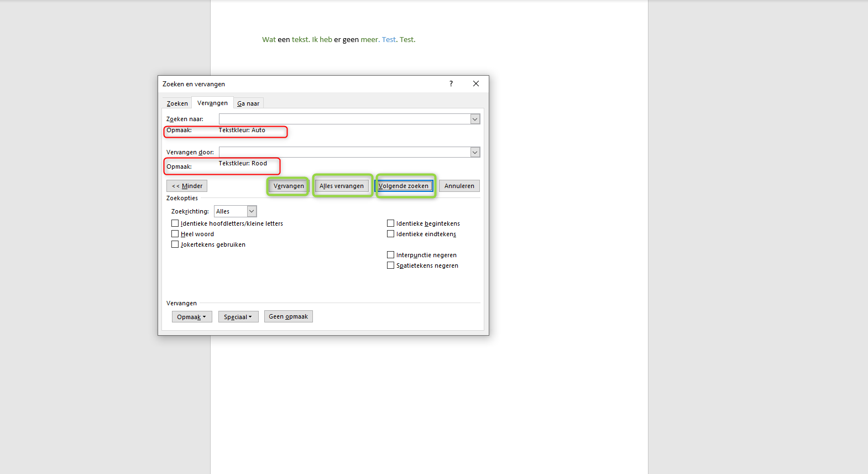Click the help question mark icon

[x=451, y=84]
